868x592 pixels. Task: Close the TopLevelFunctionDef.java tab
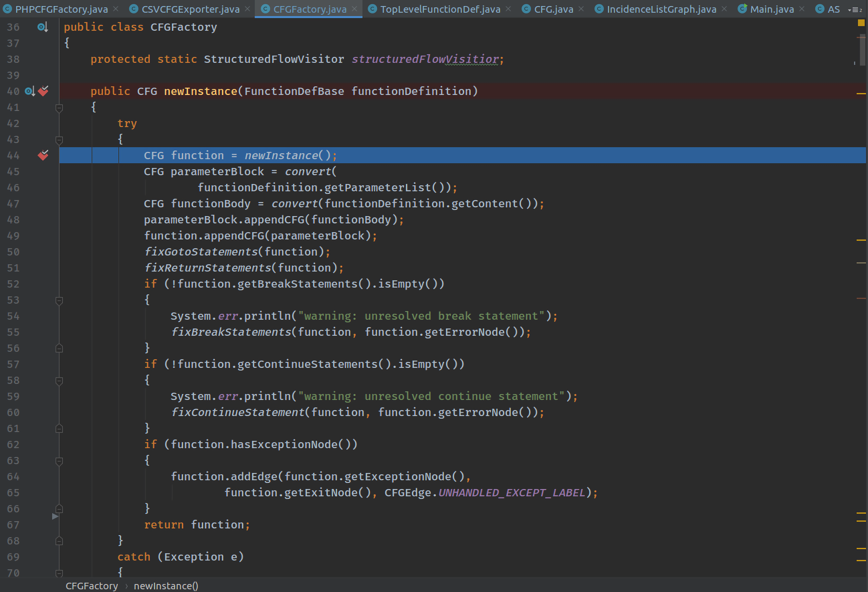tap(508, 9)
